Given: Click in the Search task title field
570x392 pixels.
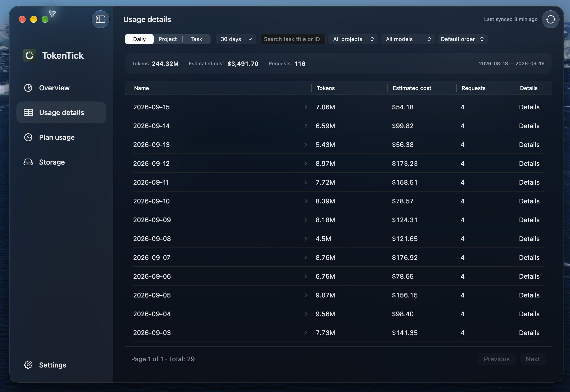Looking at the screenshot, I should pos(293,39).
